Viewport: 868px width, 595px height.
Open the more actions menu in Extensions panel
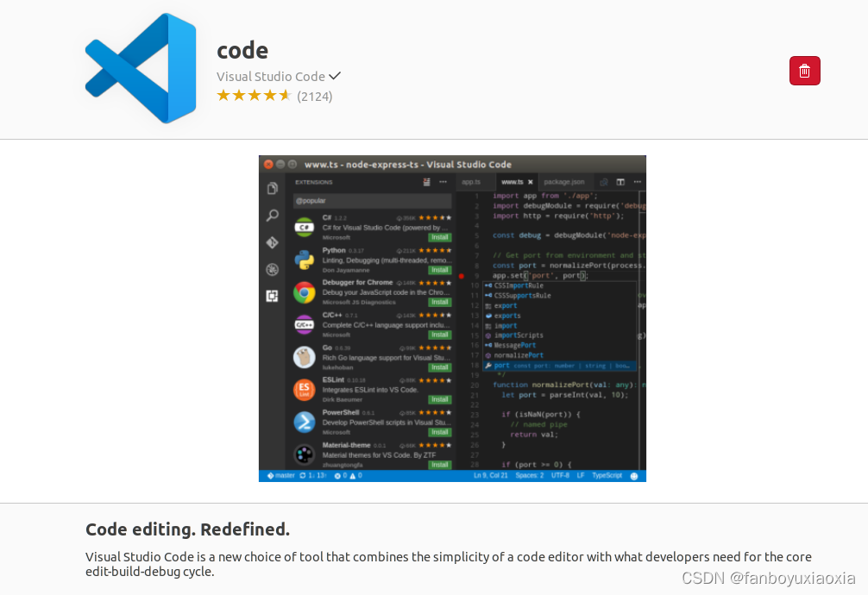442,182
